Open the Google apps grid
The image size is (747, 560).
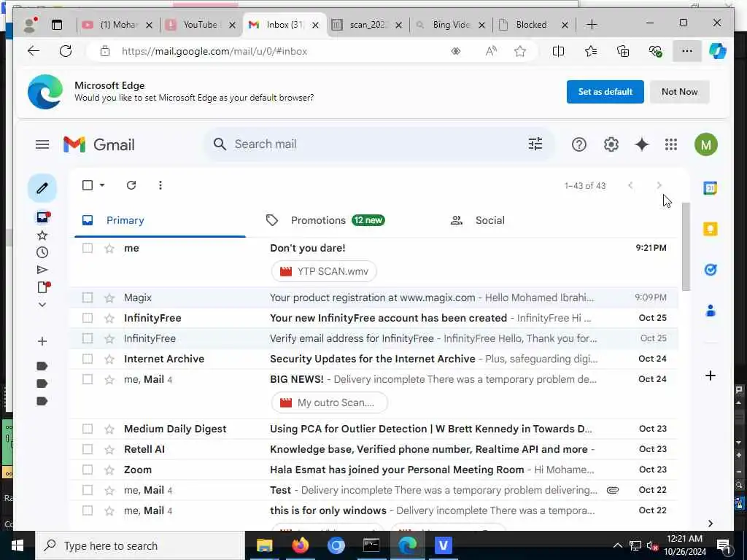tap(671, 144)
